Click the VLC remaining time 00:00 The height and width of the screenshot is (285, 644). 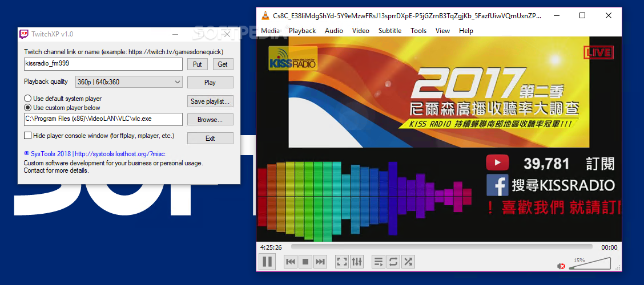click(x=609, y=247)
